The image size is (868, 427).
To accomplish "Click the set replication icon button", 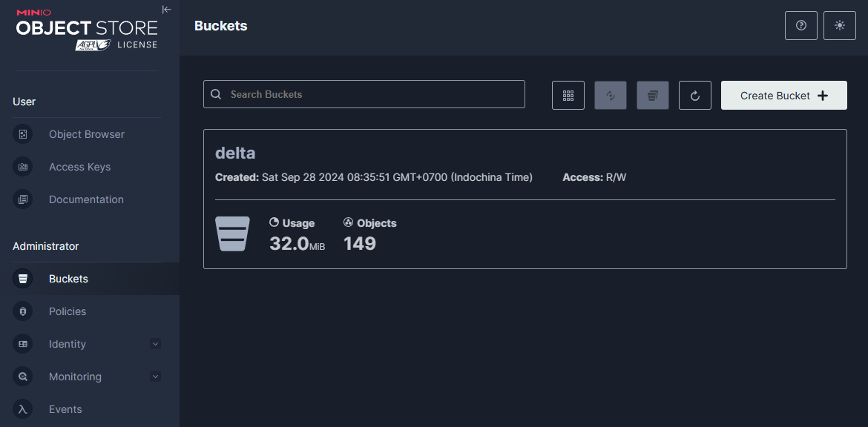I will point(611,95).
